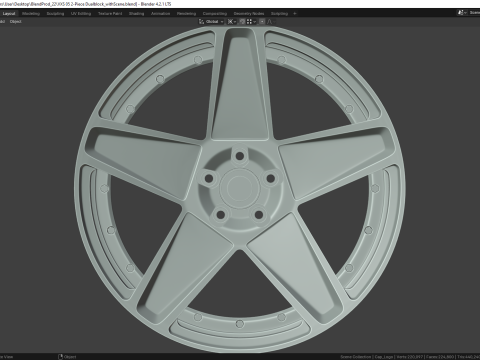Switch to the Rendering workspace tab
Image resolution: width=480 pixels, height=360 pixels.
click(x=187, y=14)
